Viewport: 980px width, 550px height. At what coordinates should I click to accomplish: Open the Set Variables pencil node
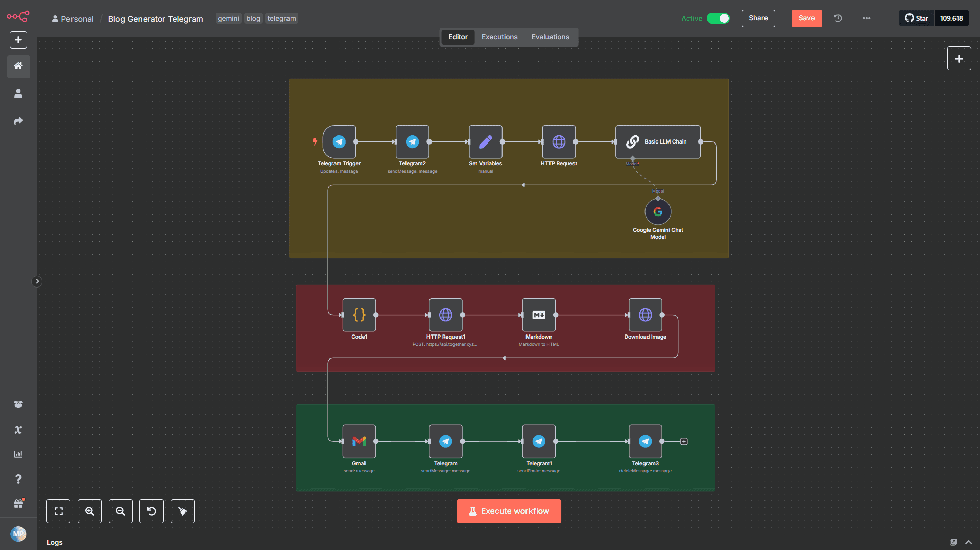[486, 141]
